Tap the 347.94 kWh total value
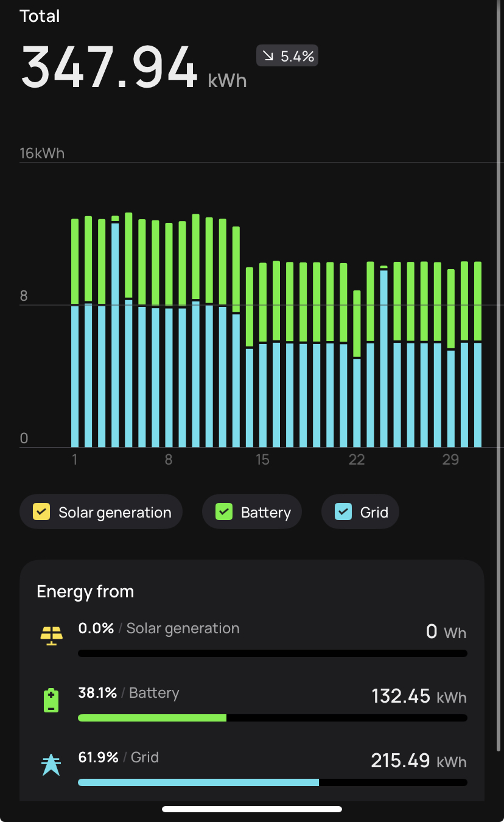 click(x=110, y=67)
